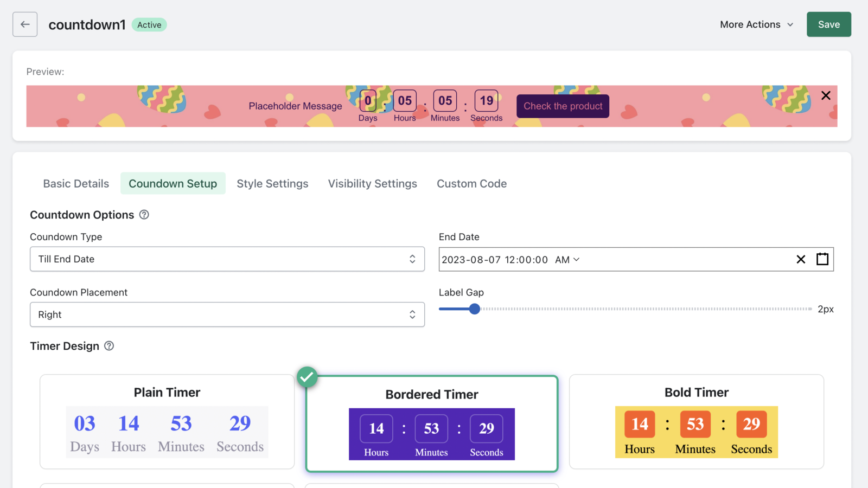Close the preview banner with the X
This screenshot has width=868, height=488.
click(826, 95)
